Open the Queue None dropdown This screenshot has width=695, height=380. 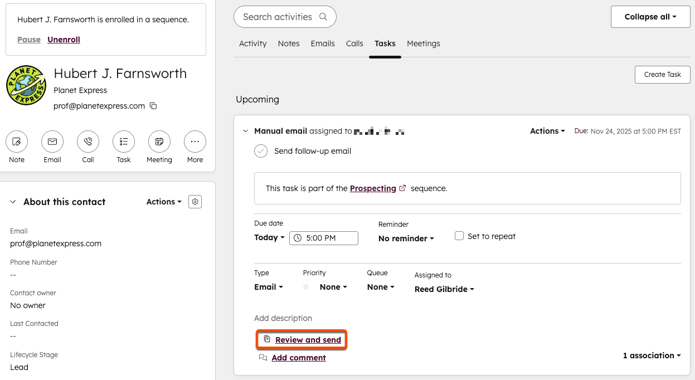point(380,287)
